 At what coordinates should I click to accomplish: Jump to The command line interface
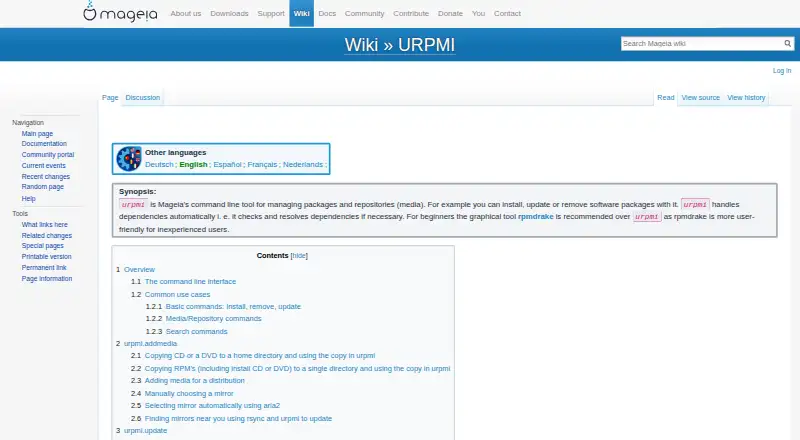[x=190, y=282]
